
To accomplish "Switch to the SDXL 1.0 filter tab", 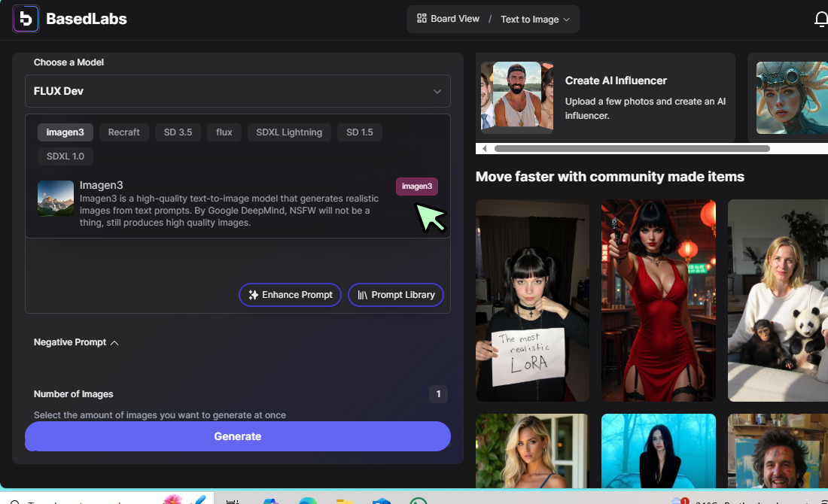I will [65, 156].
